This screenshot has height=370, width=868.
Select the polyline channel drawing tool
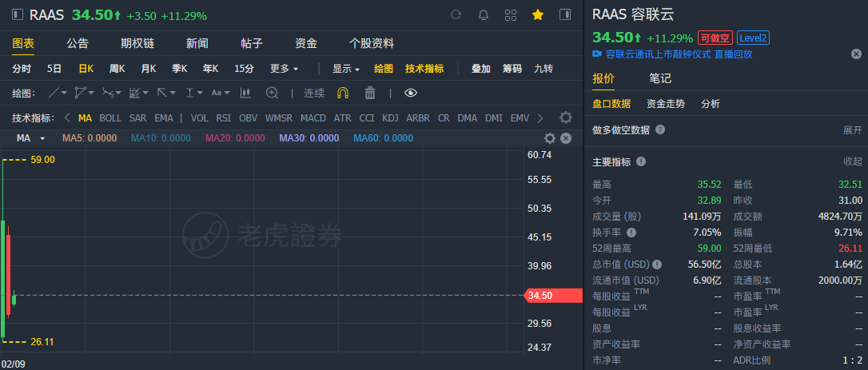coord(81,93)
